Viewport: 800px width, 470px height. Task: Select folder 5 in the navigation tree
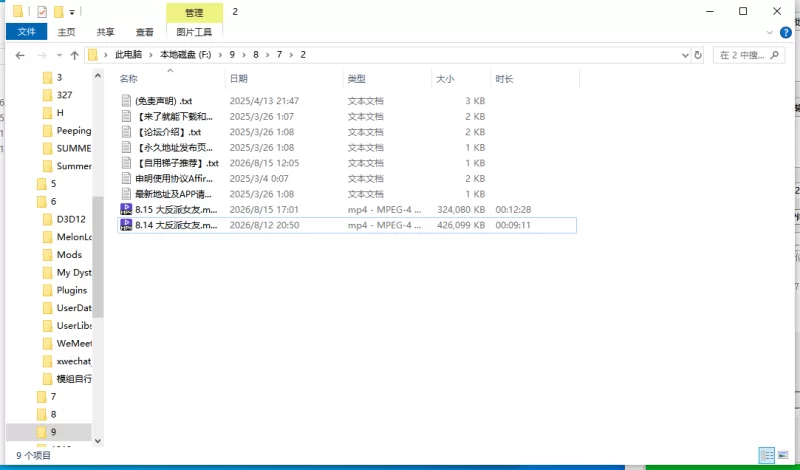tap(53, 184)
